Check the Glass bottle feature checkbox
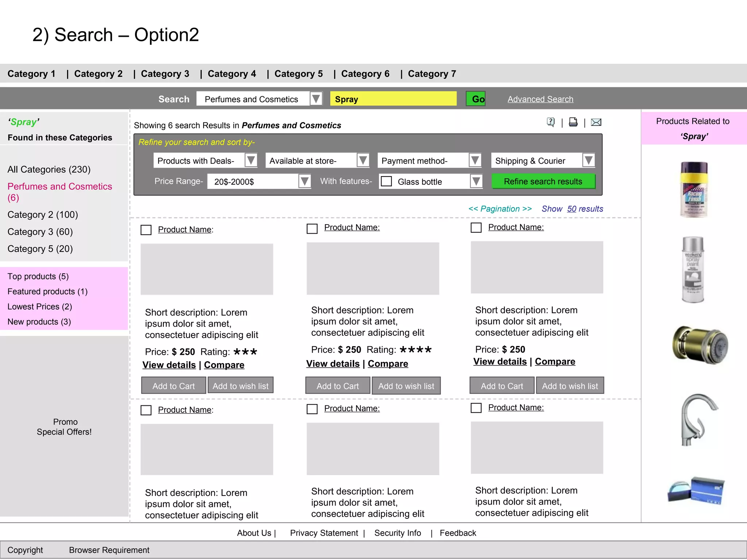The image size is (747, 560). tap(386, 181)
